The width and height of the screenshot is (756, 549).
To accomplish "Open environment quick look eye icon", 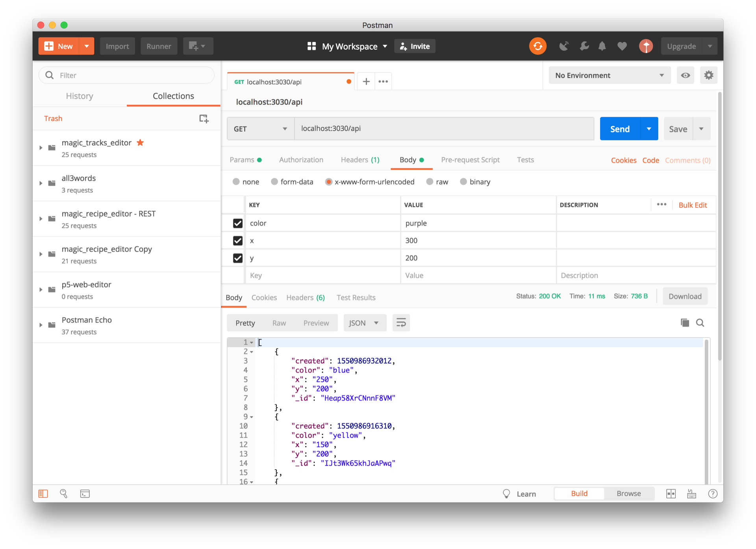I will coord(685,75).
